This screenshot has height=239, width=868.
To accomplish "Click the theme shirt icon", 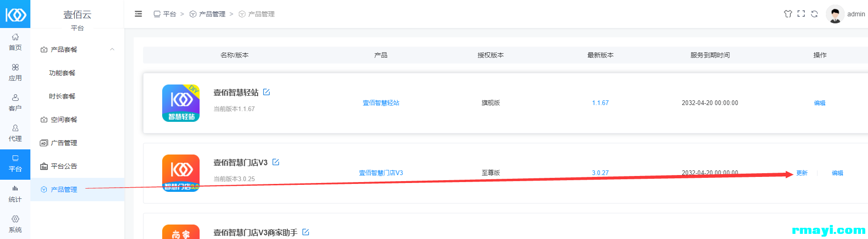I will (788, 14).
